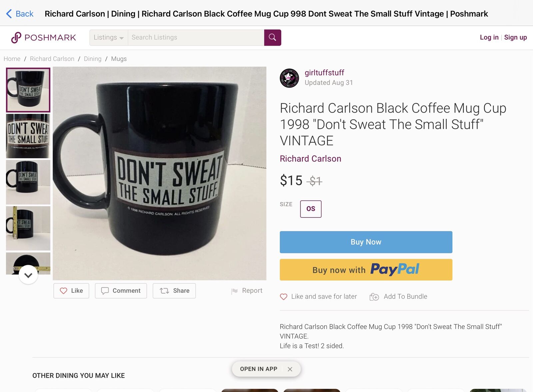Open the Dining breadcrumb
This screenshot has width=533, height=392.
pos(93,59)
